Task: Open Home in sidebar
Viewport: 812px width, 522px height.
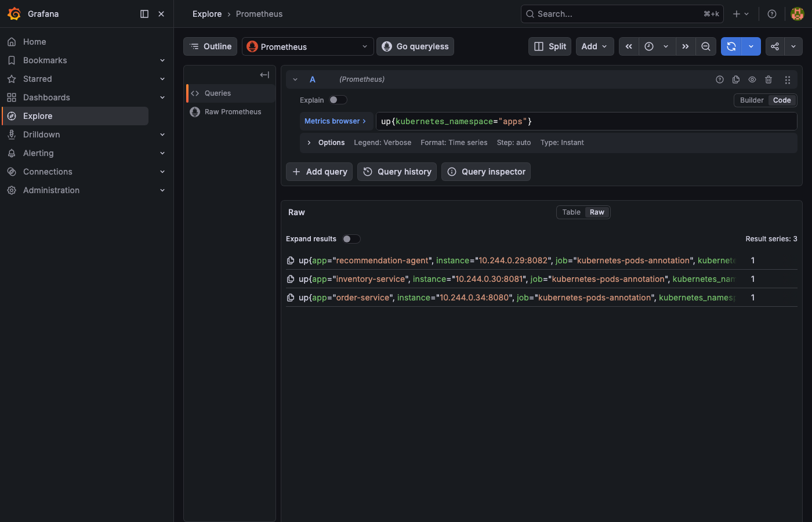Action: pos(34,42)
